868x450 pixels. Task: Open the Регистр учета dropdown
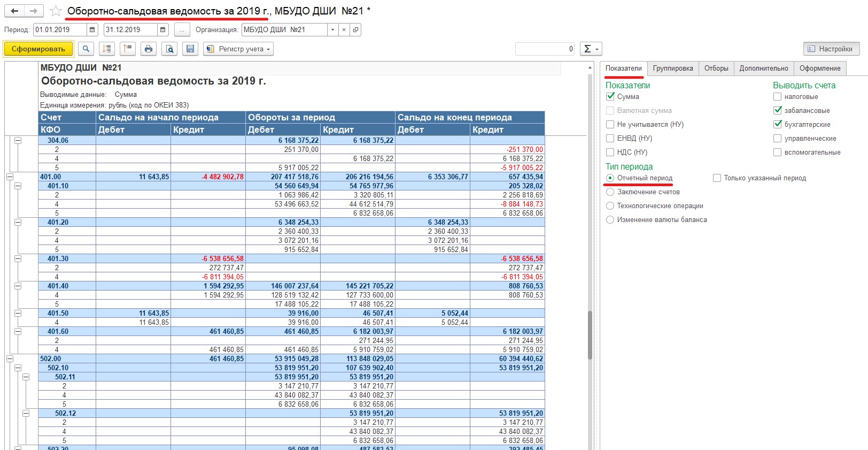[238, 49]
